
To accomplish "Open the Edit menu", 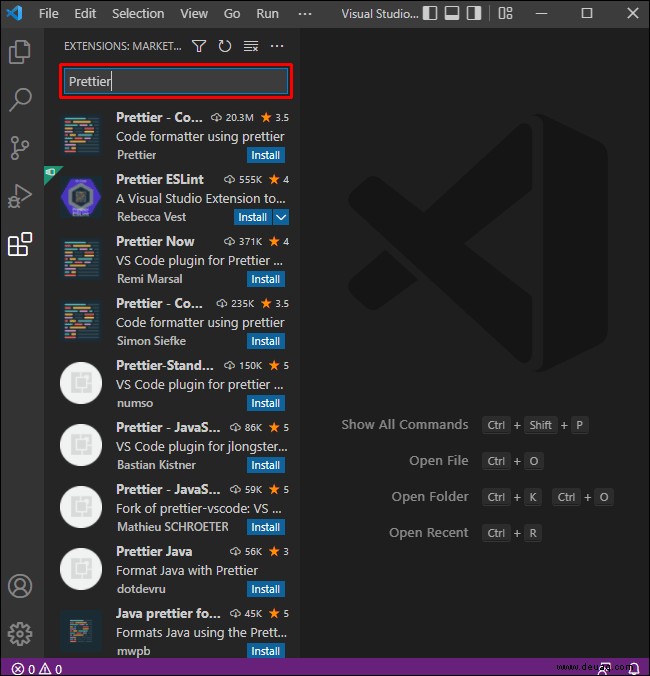I will click(85, 14).
